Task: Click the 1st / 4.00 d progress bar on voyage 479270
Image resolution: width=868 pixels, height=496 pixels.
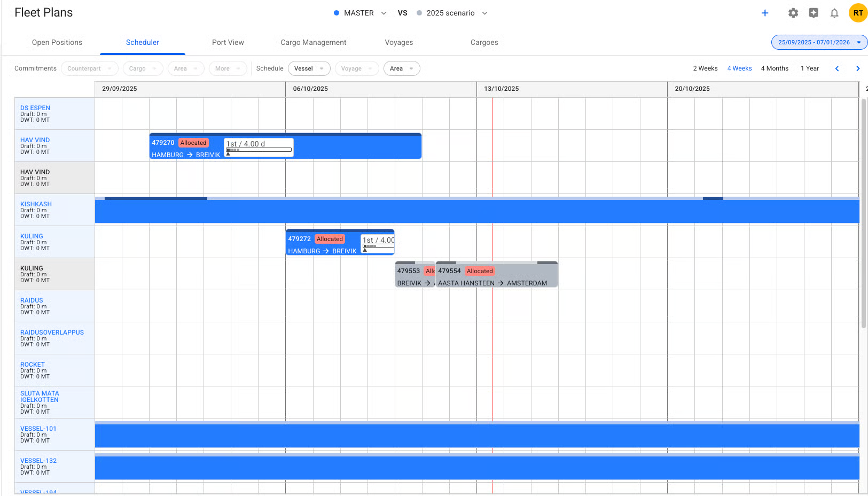Action: (259, 150)
